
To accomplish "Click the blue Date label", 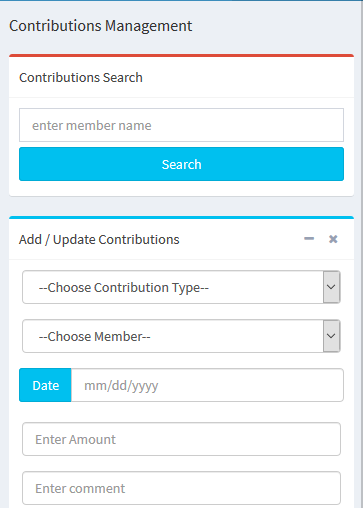I will pyautogui.click(x=45, y=385).
